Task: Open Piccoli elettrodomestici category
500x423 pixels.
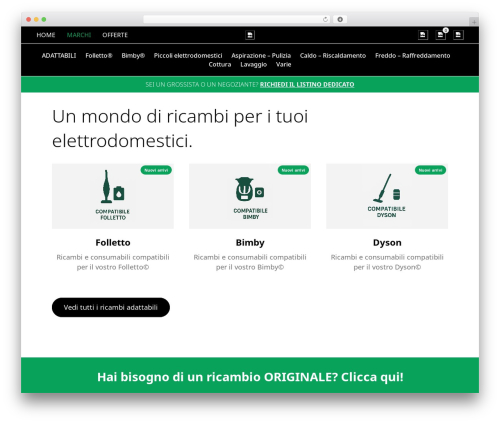Action: click(x=188, y=56)
